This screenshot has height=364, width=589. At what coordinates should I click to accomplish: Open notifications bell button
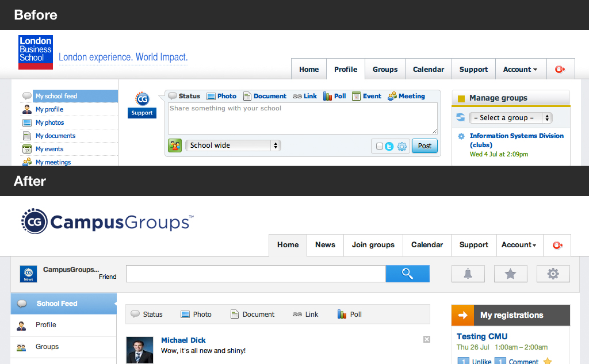pyautogui.click(x=468, y=274)
